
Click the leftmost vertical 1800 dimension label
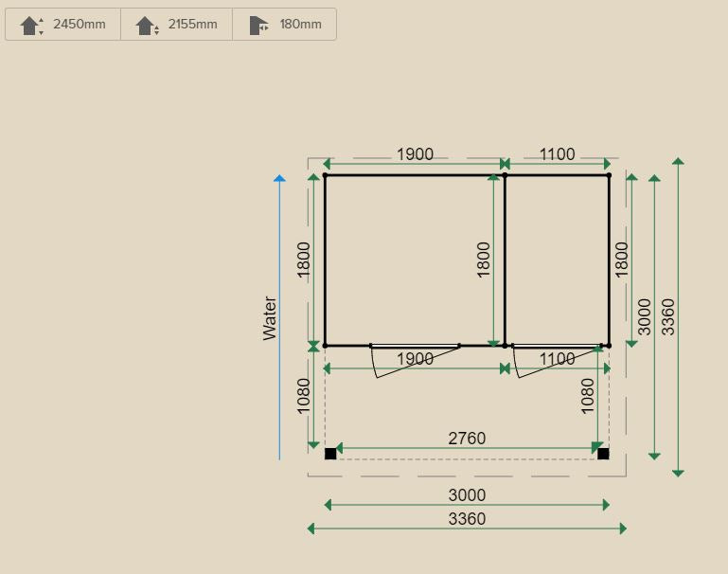(x=304, y=260)
